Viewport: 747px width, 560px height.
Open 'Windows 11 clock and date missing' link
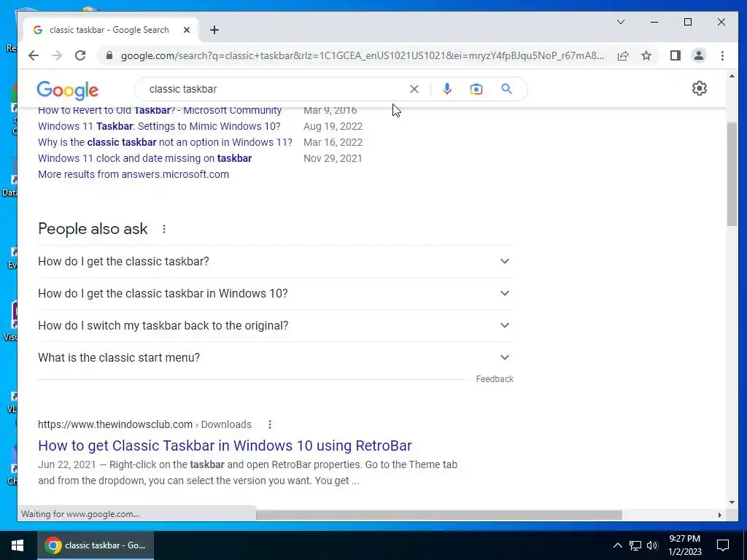(x=145, y=158)
